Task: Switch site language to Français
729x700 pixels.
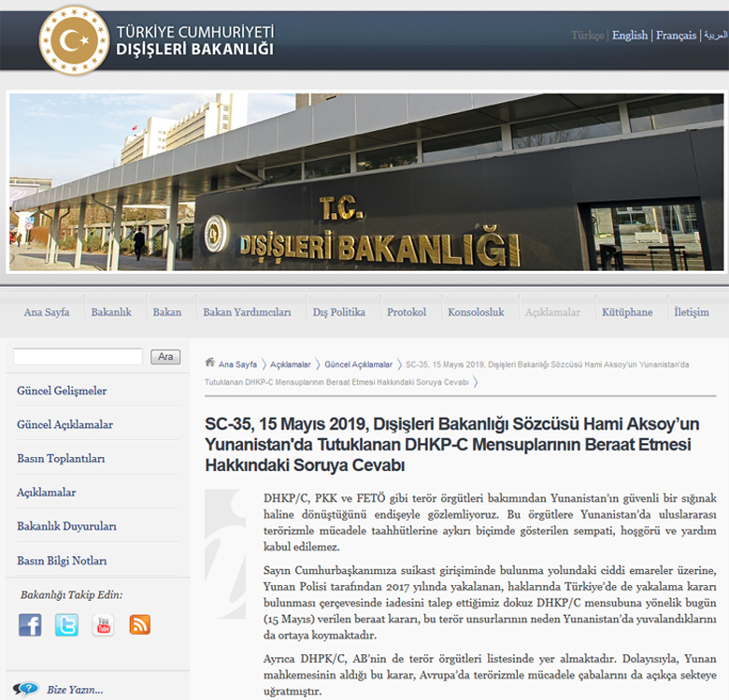Action: pos(676,36)
